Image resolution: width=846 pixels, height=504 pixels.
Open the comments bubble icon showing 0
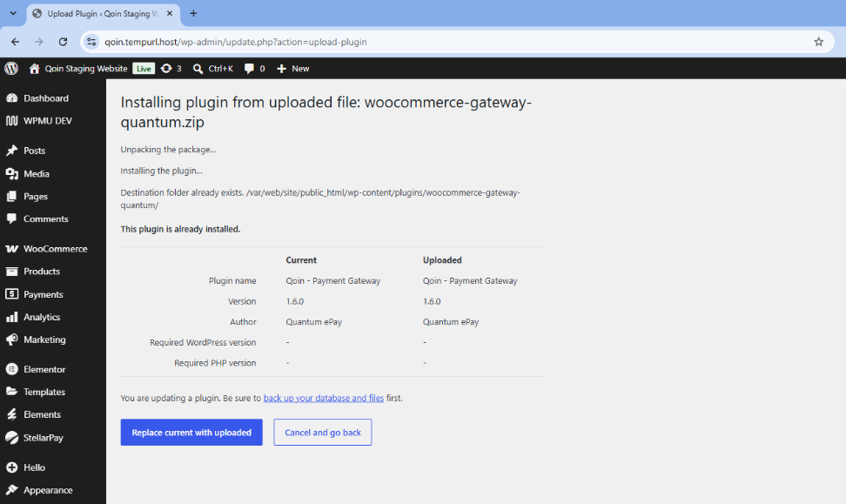coord(249,69)
